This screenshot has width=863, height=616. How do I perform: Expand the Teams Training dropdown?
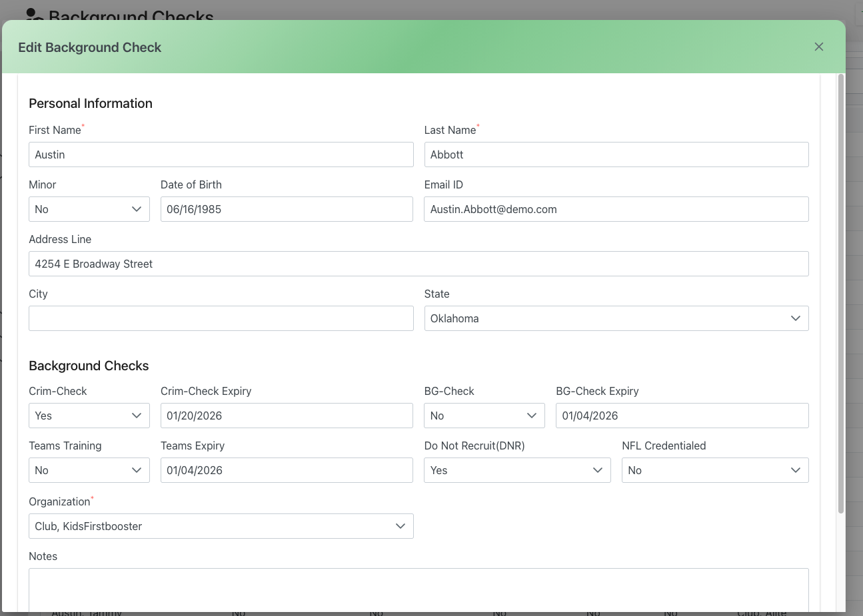tap(89, 470)
